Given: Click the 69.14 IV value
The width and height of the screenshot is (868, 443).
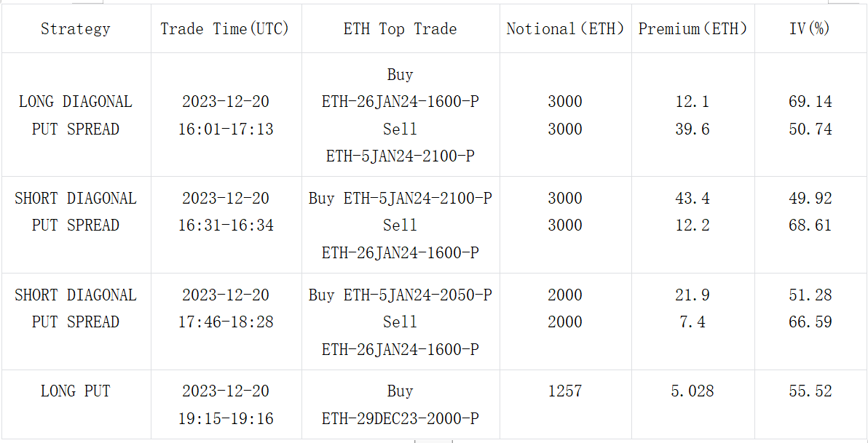Looking at the screenshot, I should [x=810, y=102].
